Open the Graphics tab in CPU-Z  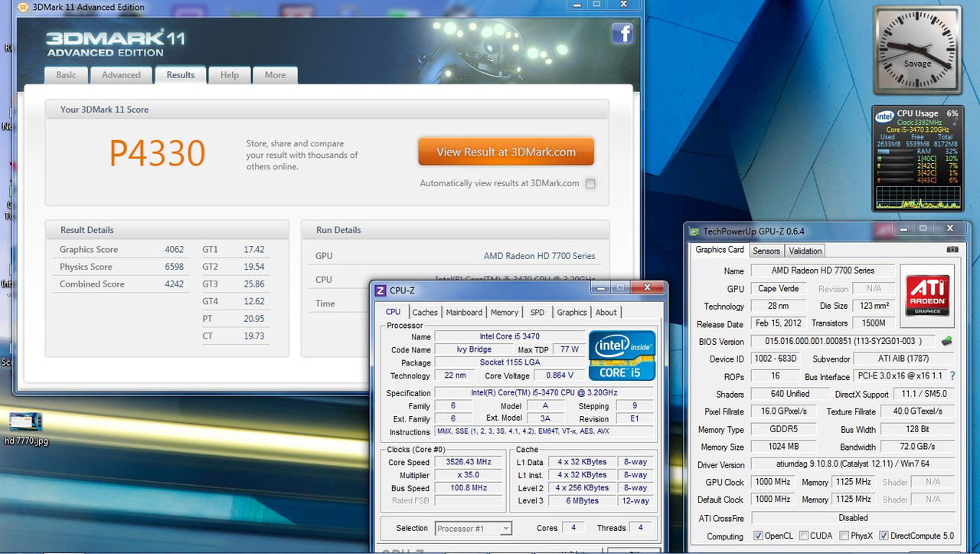click(572, 312)
